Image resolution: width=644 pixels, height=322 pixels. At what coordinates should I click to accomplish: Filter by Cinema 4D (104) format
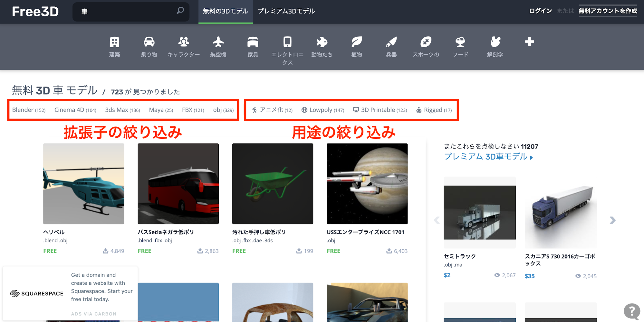75,110
